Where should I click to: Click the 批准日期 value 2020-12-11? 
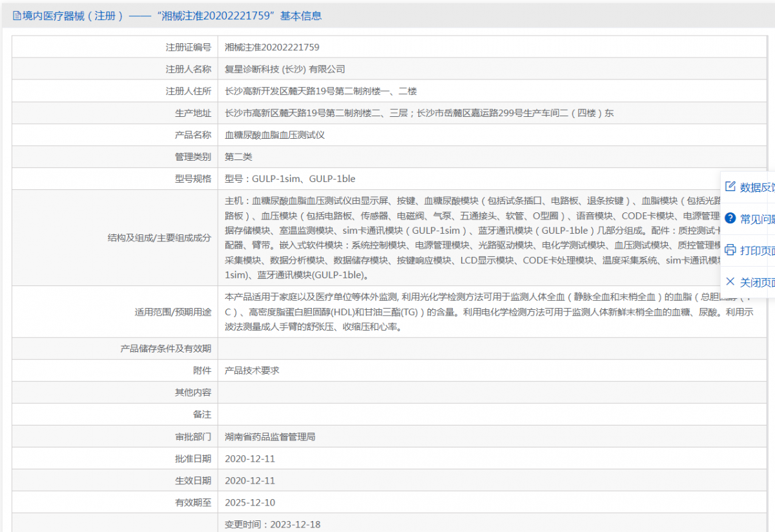click(250, 459)
